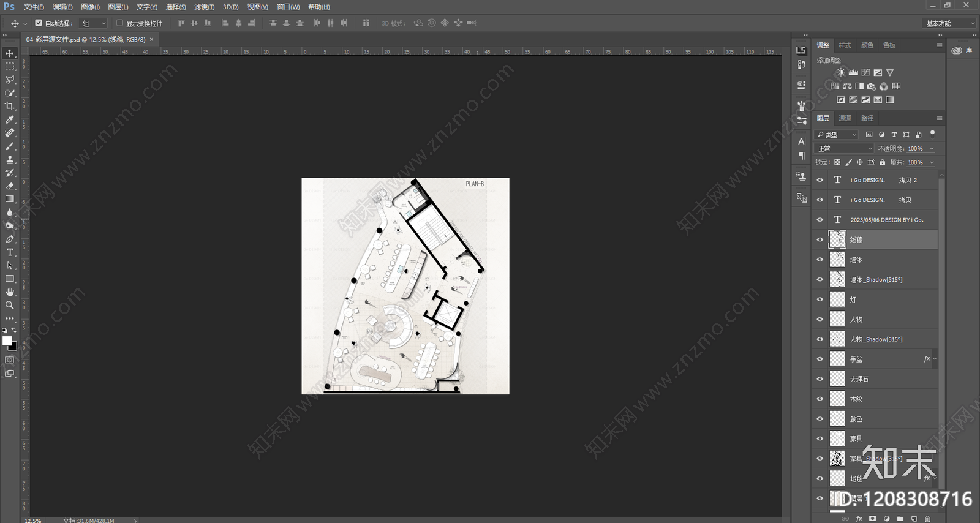Select the Brush tool
980x523 pixels.
(x=10, y=146)
